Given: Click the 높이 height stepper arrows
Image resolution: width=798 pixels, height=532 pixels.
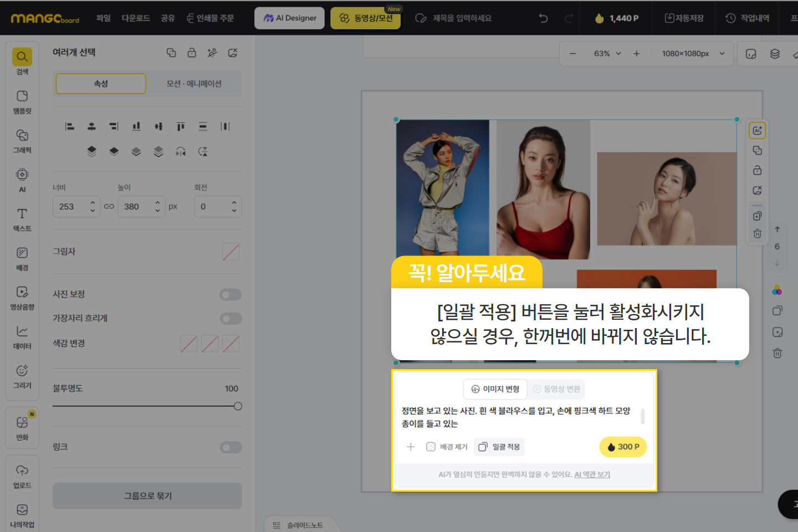Looking at the screenshot, I should (x=157, y=207).
